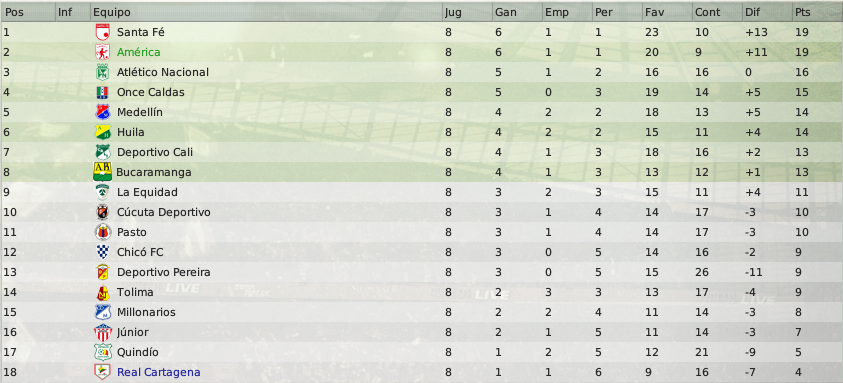Image resolution: width=843 pixels, height=383 pixels.
Task: Open Atlético Nacional's green crest icon
Action: 102,72
